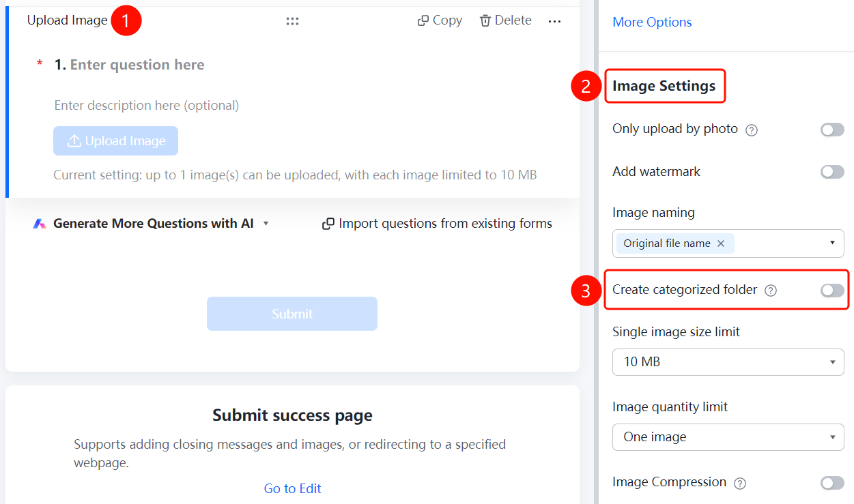Click help icon beside Image Compression
The image size is (854, 504).
click(739, 483)
